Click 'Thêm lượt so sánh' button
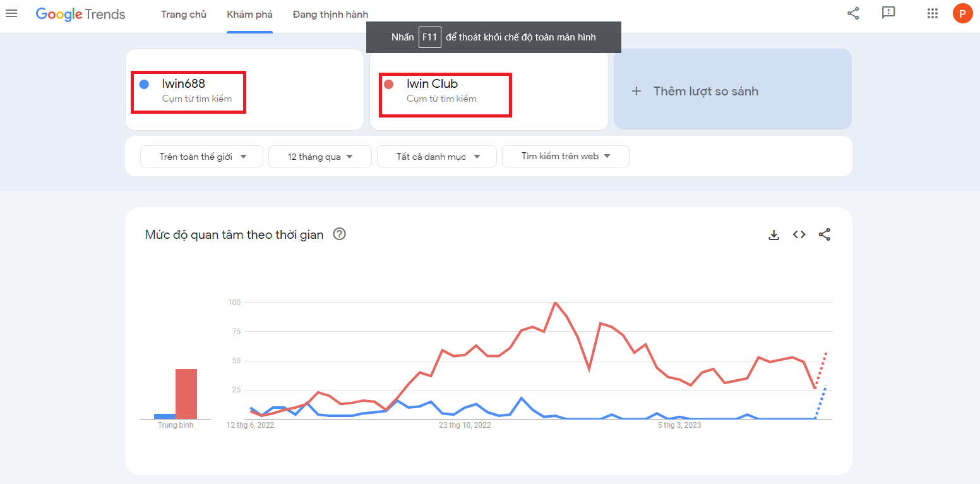Screen dimensions: 980x484 pos(732,91)
